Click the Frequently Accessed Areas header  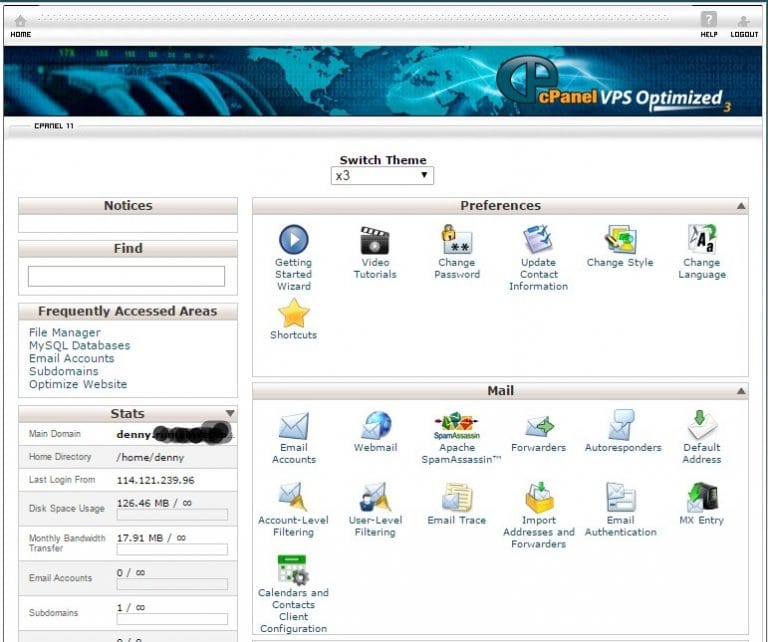(x=128, y=311)
